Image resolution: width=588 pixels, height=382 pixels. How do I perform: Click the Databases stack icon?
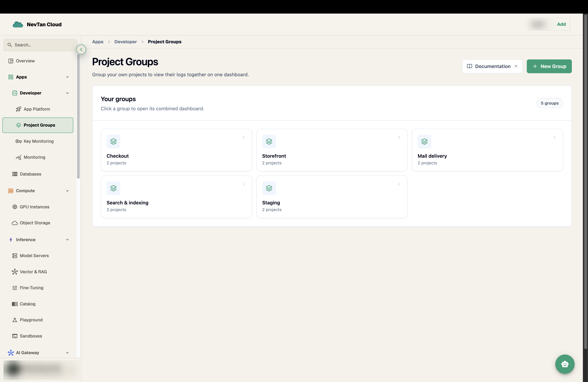pyautogui.click(x=15, y=174)
